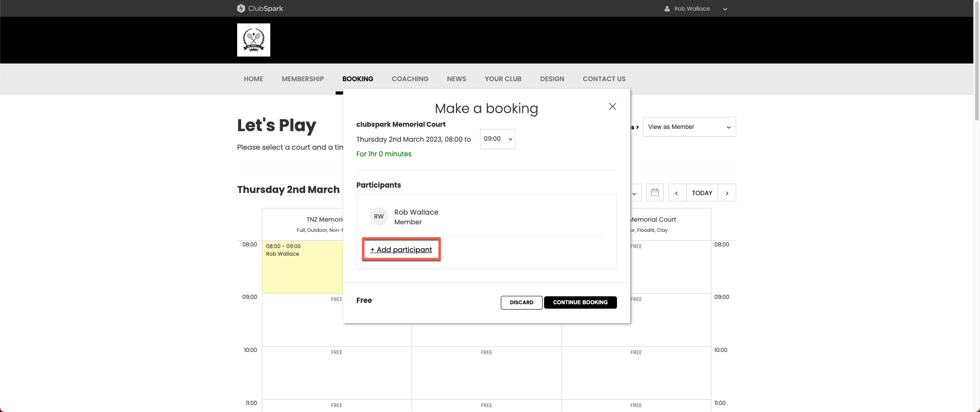The width and height of the screenshot is (980, 412).
Task: Click the 'Thursday 2nd March' heading
Action: click(x=288, y=189)
